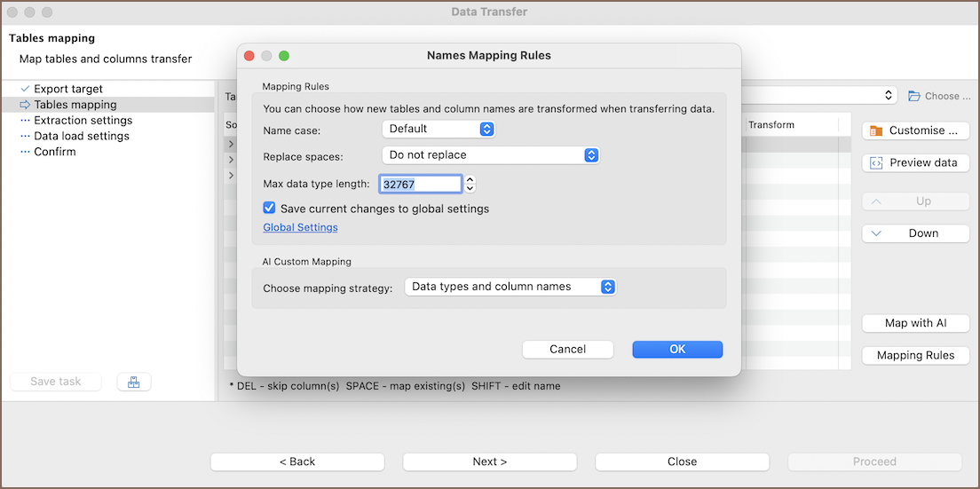
Task: Click the folder icon next to Choose
Action: click(914, 96)
